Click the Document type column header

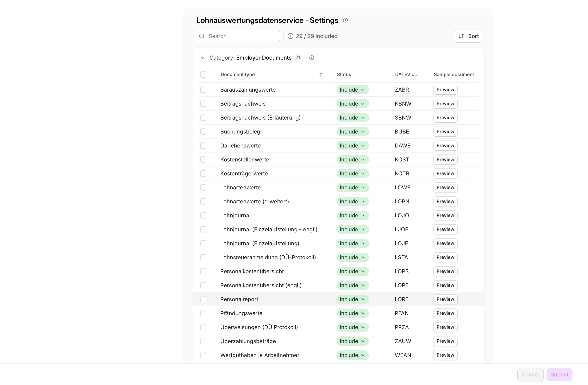(x=237, y=75)
